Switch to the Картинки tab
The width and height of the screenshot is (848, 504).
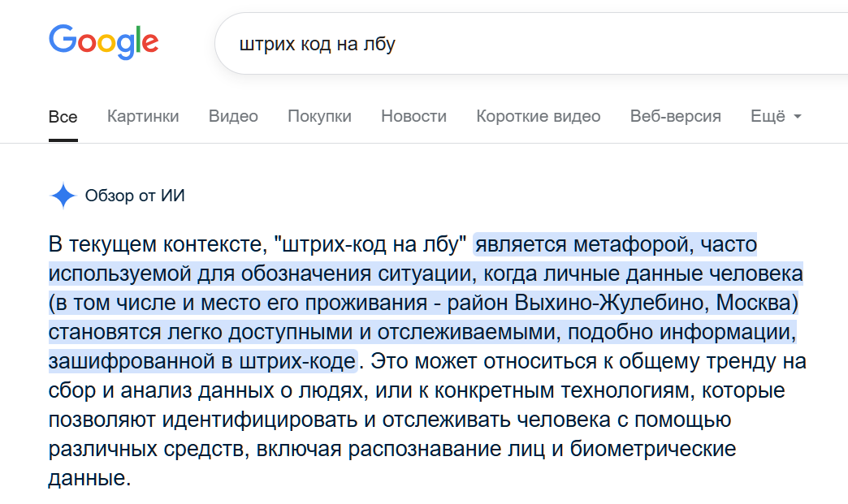(143, 116)
